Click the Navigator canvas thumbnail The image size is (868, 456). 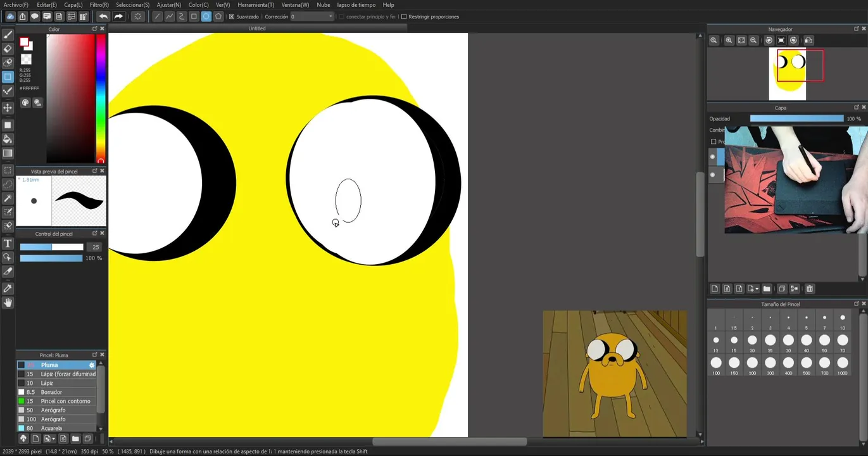pos(788,75)
